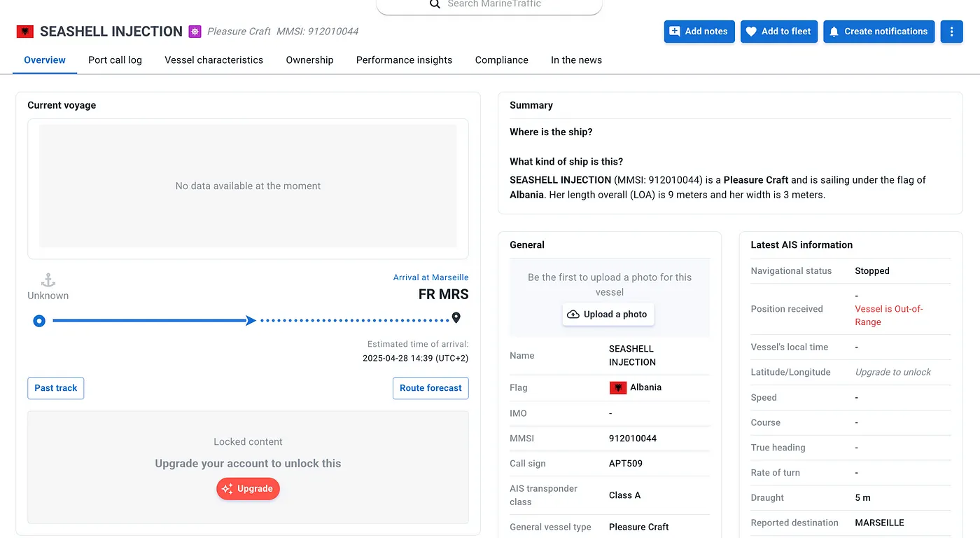Click the call sign APT509

[626, 464]
